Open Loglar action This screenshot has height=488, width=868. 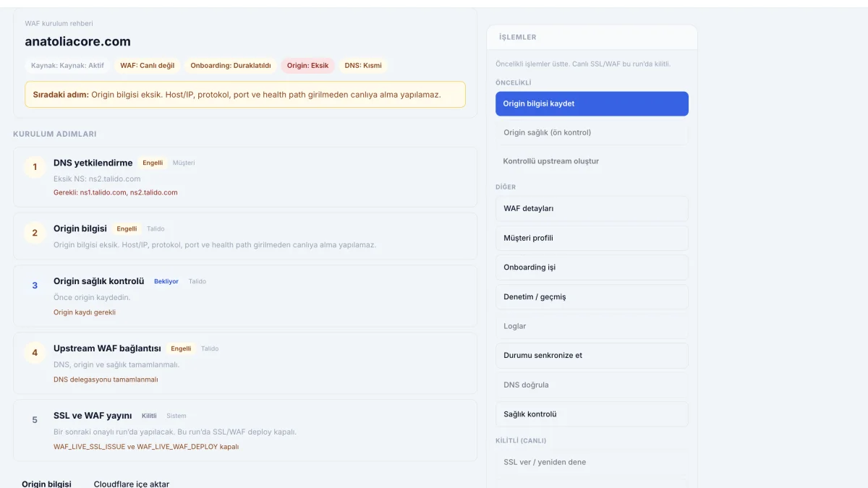point(592,326)
